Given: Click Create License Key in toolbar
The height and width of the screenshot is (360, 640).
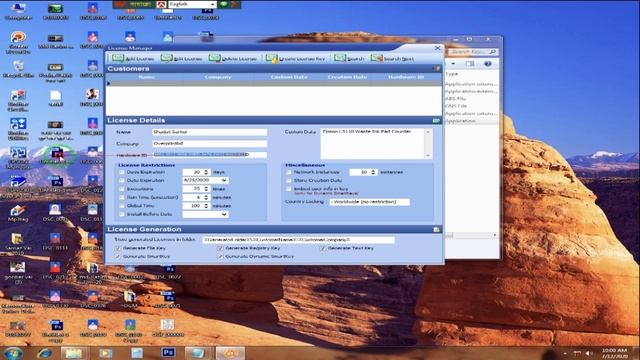Looking at the screenshot, I should tap(296, 58).
